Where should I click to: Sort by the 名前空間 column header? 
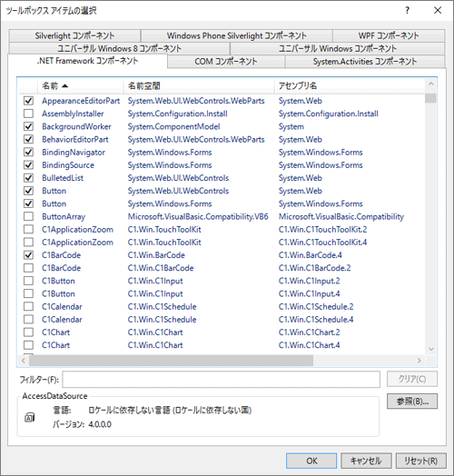click(x=199, y=86)
